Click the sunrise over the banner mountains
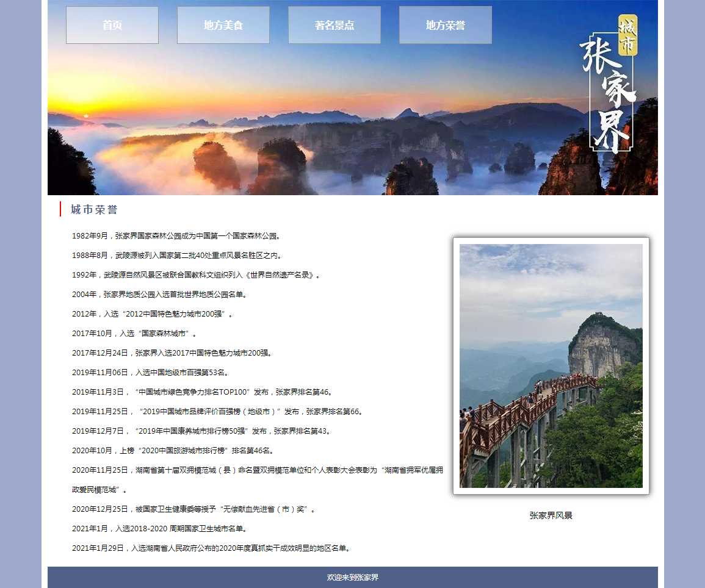The height and width of the screenshot is (588, 705). click(x=85, y=115)
